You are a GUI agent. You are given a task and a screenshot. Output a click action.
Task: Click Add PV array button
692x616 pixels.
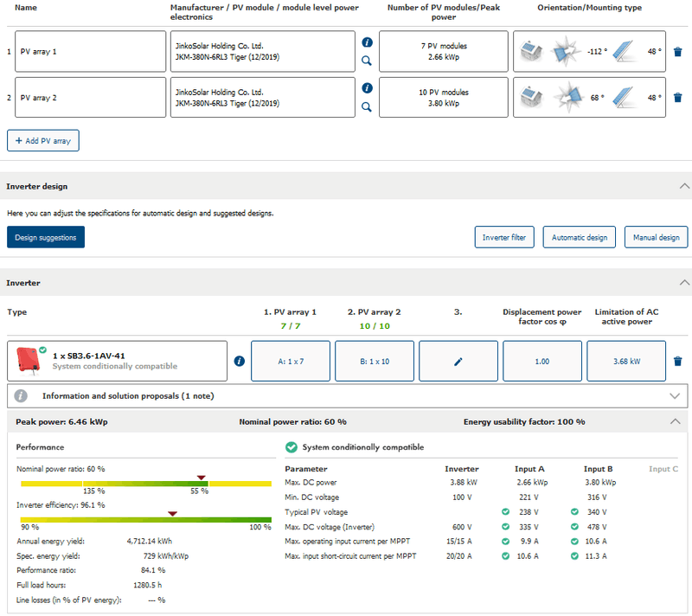point(43,140)
